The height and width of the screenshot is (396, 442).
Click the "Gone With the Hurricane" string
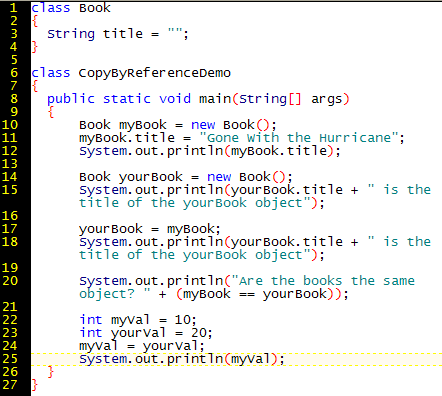[299, 138]
